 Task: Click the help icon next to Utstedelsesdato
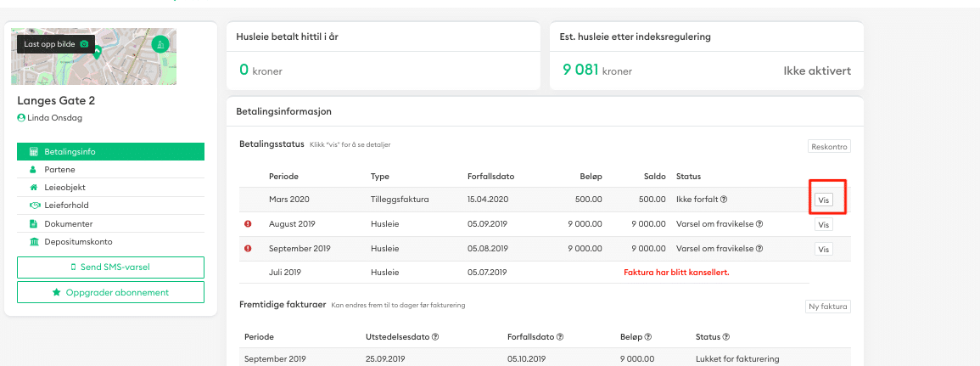(x=435, y=336)
